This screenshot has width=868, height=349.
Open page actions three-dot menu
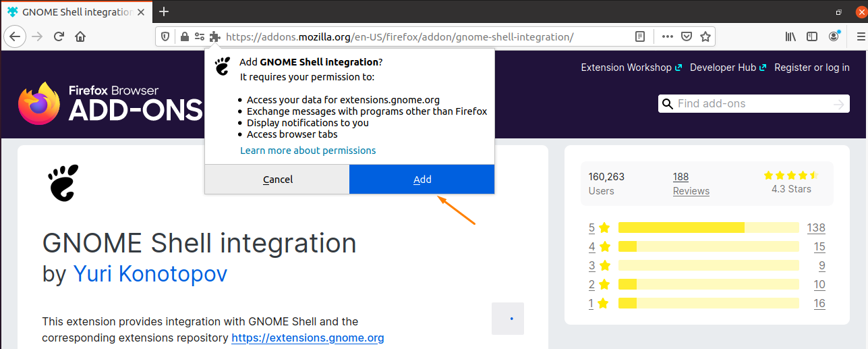[x=668, y=36]
